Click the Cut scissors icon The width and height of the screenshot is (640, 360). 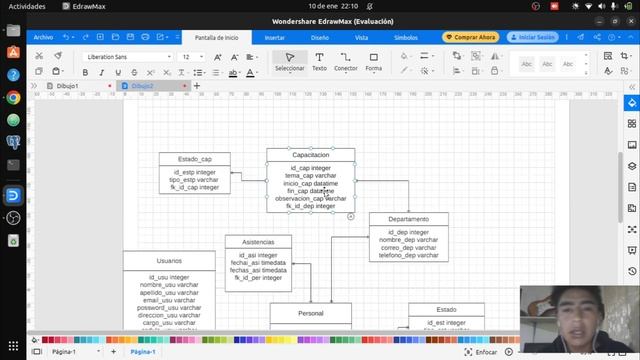tap(39, 56)
